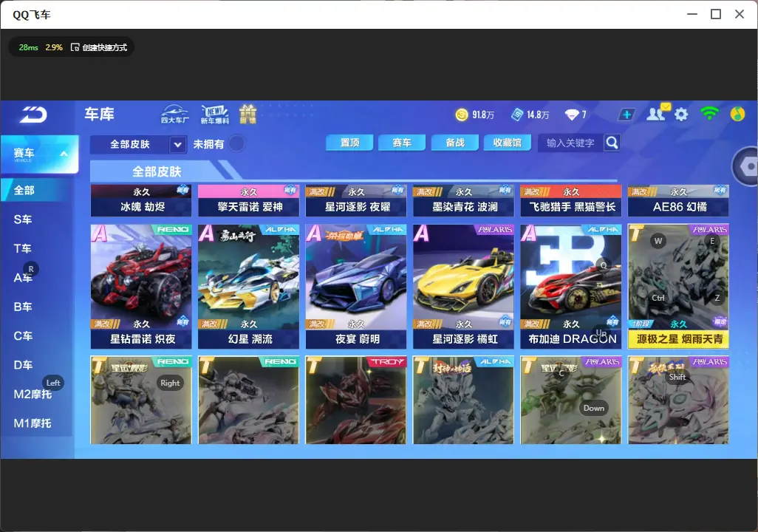The height and width of the screenshot is (532, 758).
Task: Select the B车 category
Action: (23, 307)
